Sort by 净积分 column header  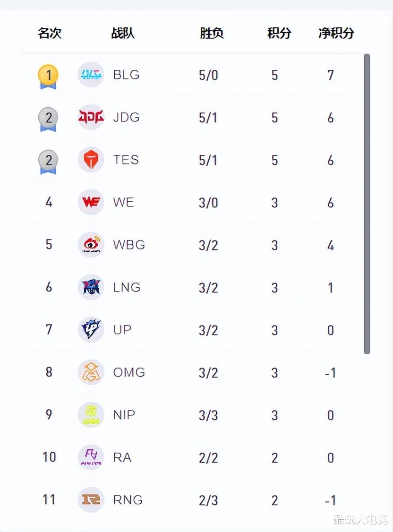coord(336,33)
